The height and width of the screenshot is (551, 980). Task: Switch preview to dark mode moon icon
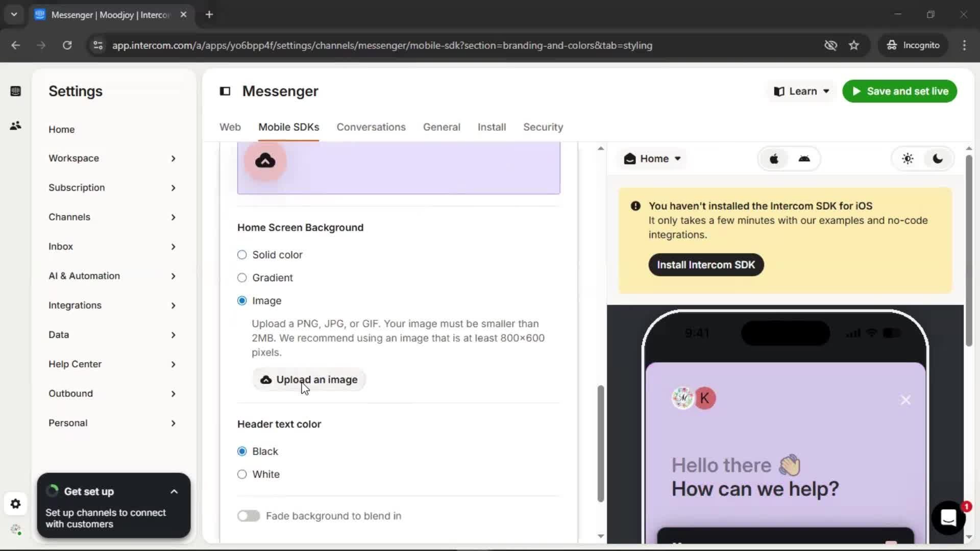coord(938,159)
